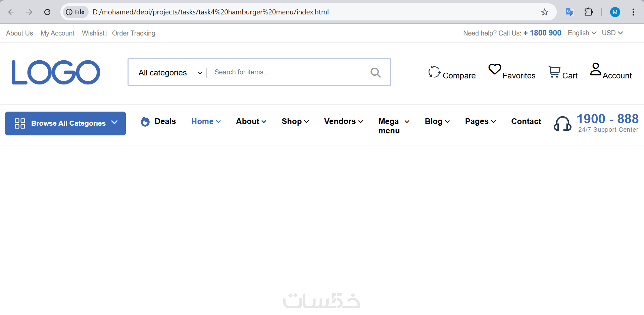The height and width of the screenshot is (315, 644).
Task: Focus the Search for items field
Action: click(289, 72)
